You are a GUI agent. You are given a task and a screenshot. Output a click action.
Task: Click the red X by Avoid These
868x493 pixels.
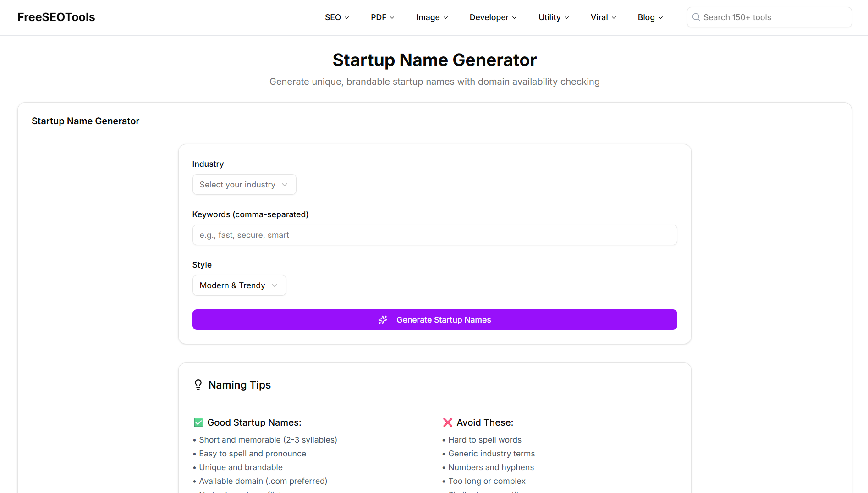[448, 422]
